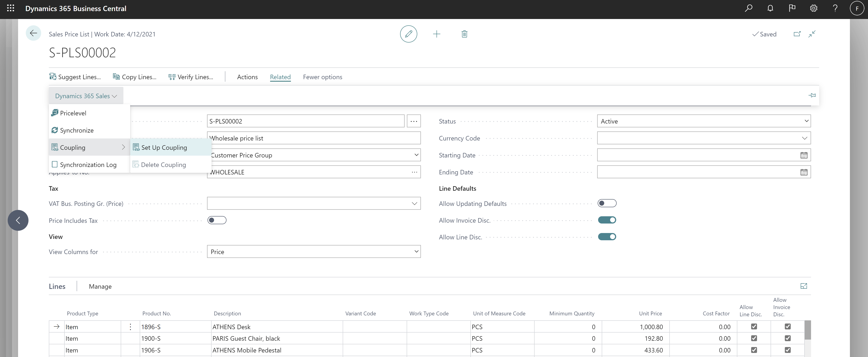Open the search magnifier icon
The width and height of the screenshot is (868, 357).
point(748,8)
